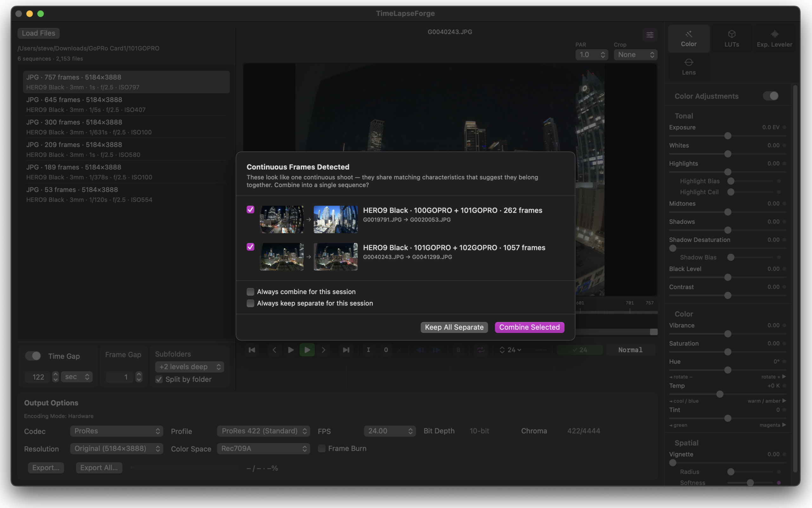Switch to the LUTs tab
This screenshot has height=508, width=812.
click(x=731, y=38)
